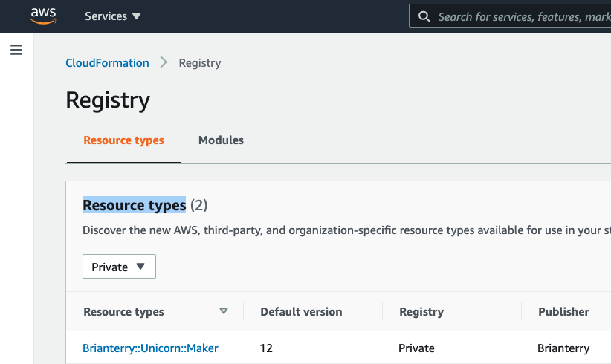611x364 pixels.
Task: Click the Registry page title
Action: (x=108, y=100)
